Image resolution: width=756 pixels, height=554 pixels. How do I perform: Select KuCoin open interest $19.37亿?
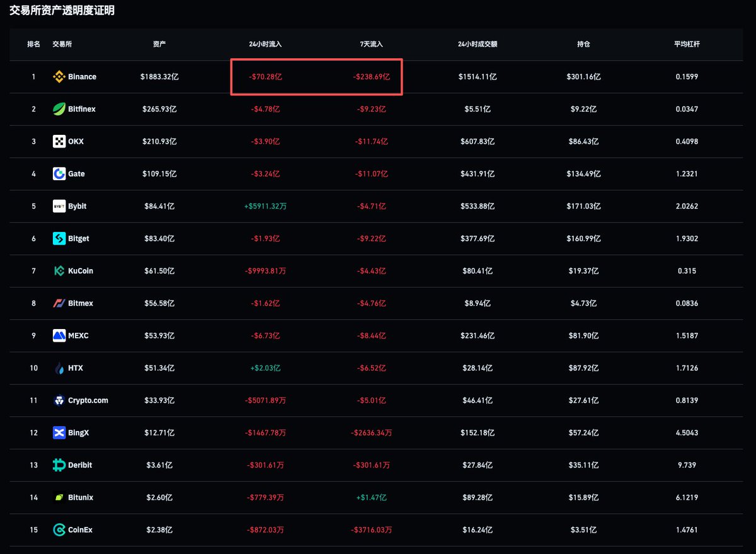click(583, 271)
